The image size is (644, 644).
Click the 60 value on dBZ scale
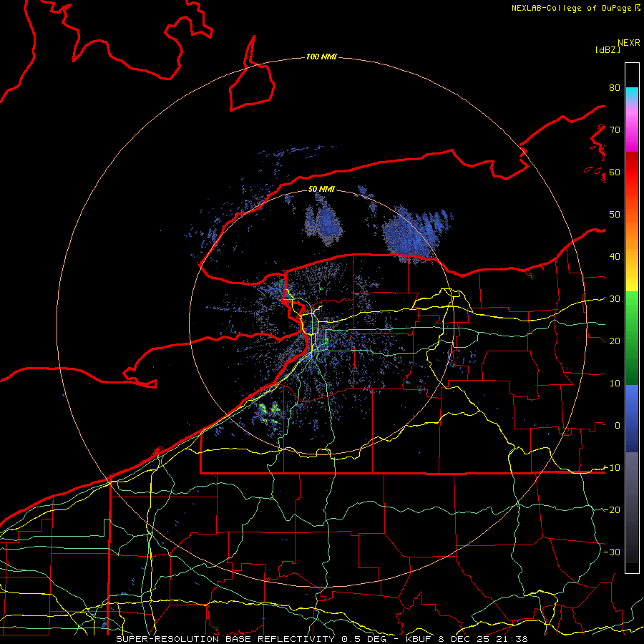pyautogui.click(x=615, y=172)
